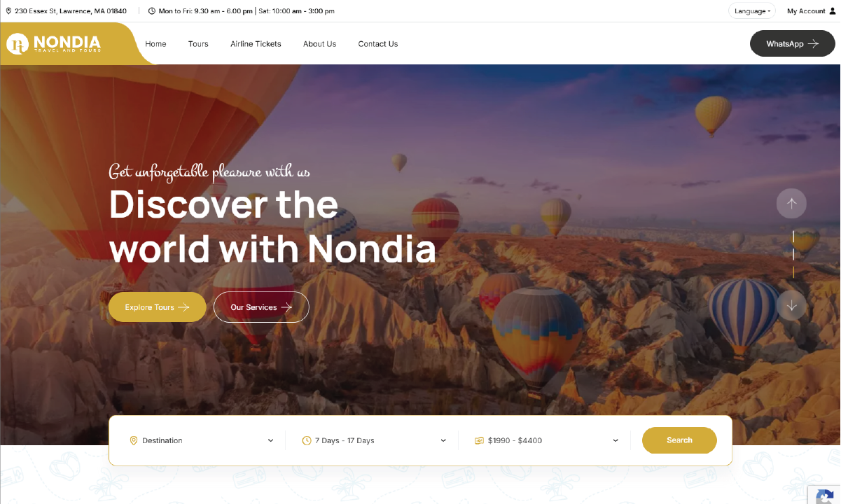Open the Airline Tickets menu item
Image resolution: width=841 pixels, height=504 pixels.
coord(256,44)
